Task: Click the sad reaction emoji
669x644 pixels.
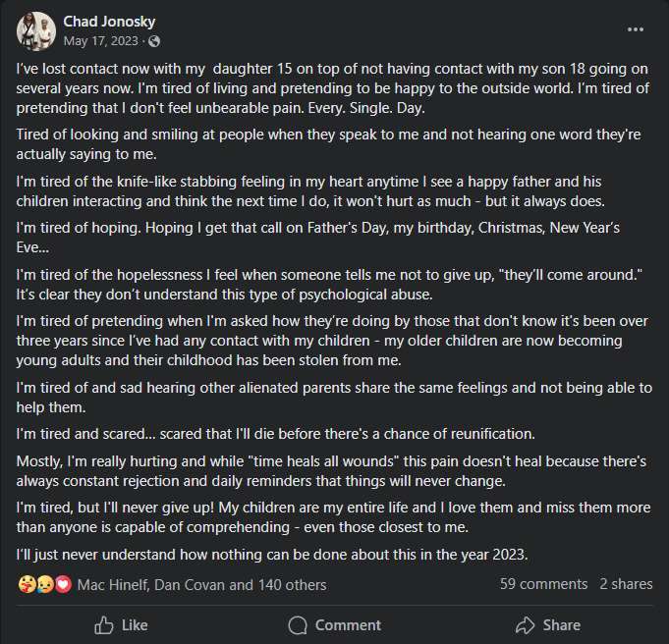Action: (x=44, y=584)
